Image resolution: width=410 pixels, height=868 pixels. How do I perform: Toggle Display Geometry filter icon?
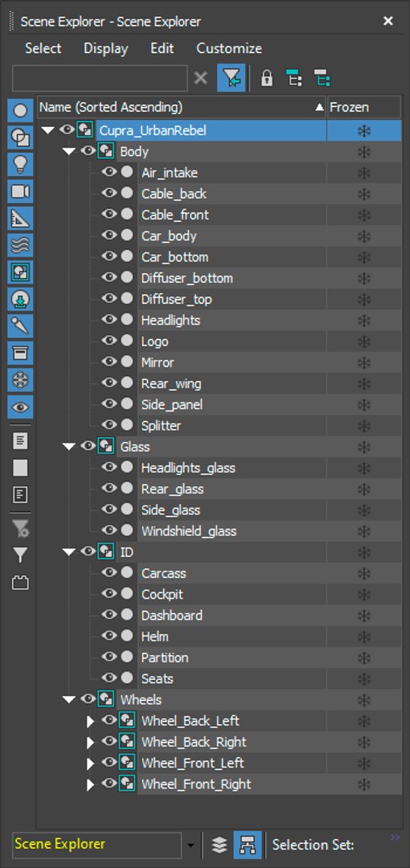20,111
